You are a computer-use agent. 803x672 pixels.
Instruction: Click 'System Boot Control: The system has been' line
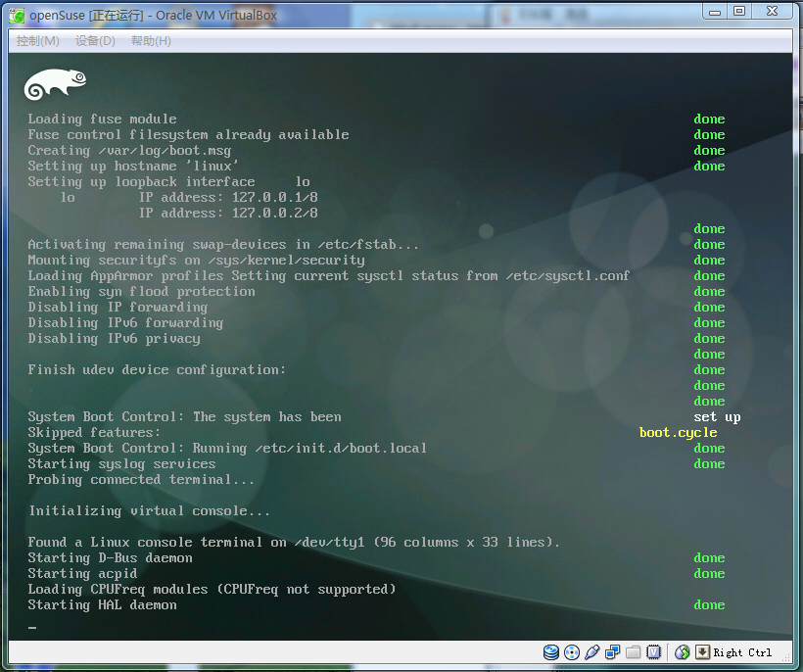coord(184,417)
